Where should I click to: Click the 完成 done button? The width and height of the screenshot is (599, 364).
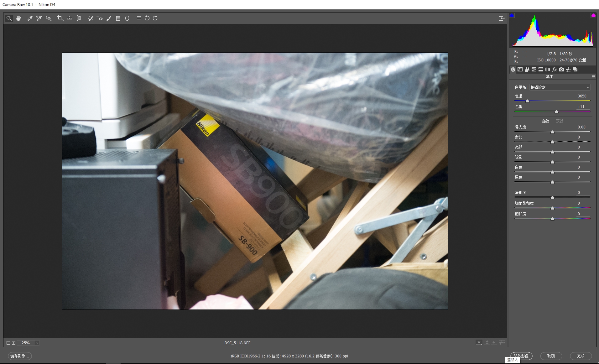(x=581, y=356)
